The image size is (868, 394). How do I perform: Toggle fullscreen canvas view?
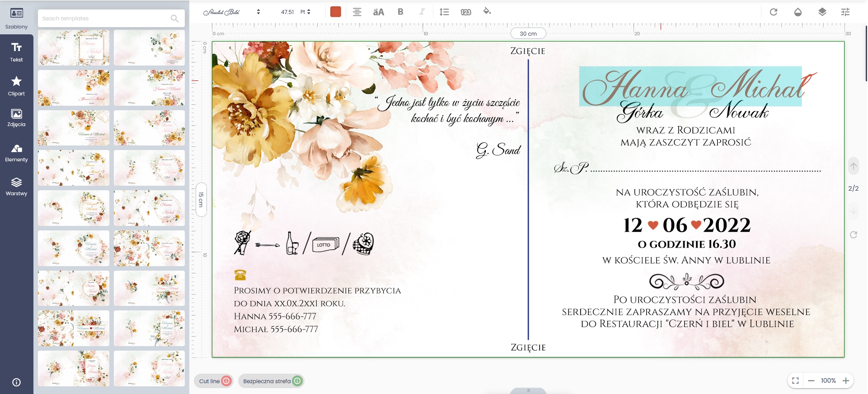[795, 380]
